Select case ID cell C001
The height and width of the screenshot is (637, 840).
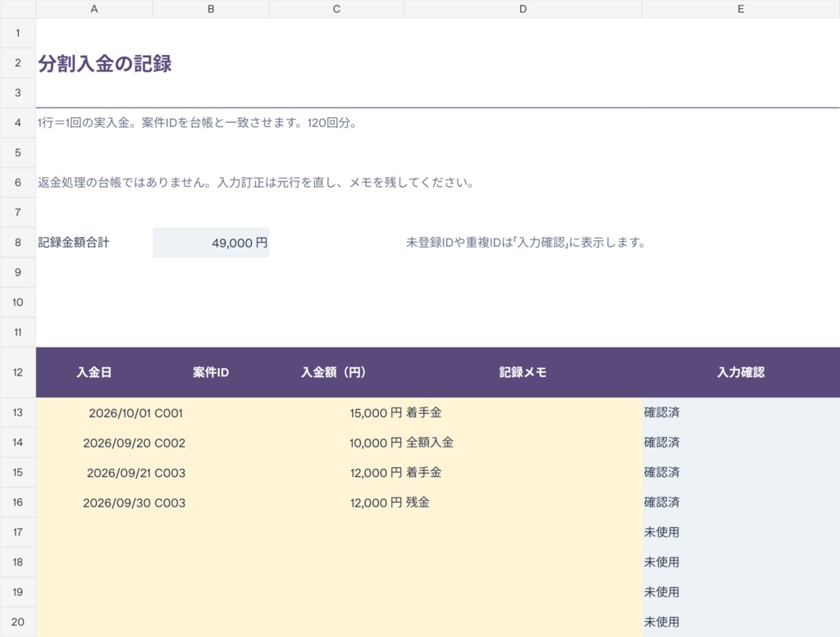tap(211, 412)
